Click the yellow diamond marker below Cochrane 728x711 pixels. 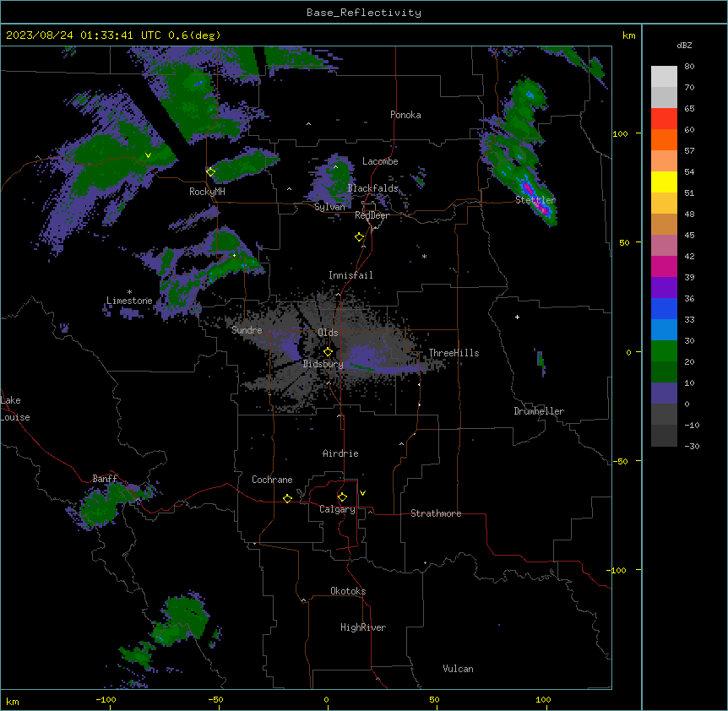287,498
